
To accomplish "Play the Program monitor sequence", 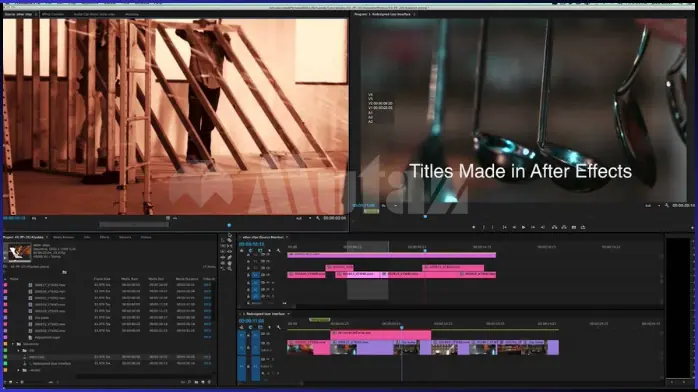I will pos(524,227).
